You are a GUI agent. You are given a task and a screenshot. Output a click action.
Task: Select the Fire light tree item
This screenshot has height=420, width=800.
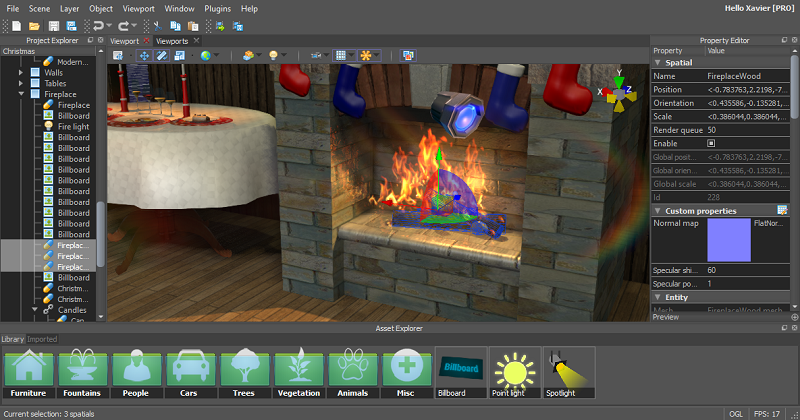72,126
